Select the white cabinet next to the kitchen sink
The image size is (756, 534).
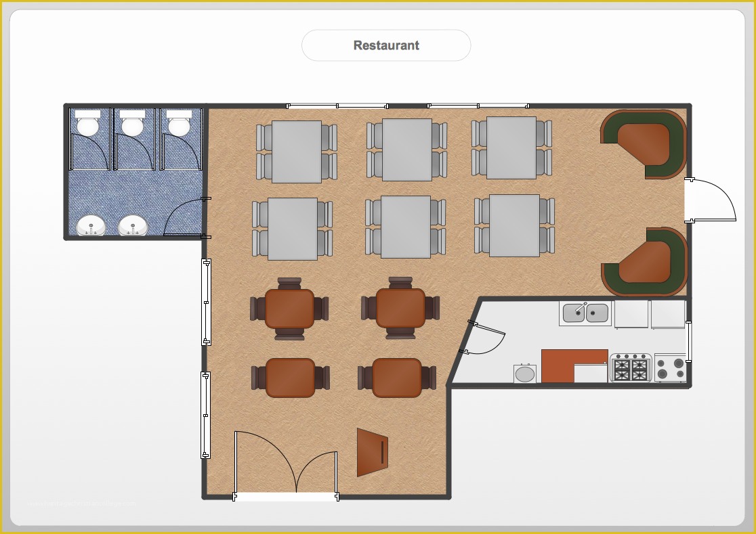[x=631, y=315]
